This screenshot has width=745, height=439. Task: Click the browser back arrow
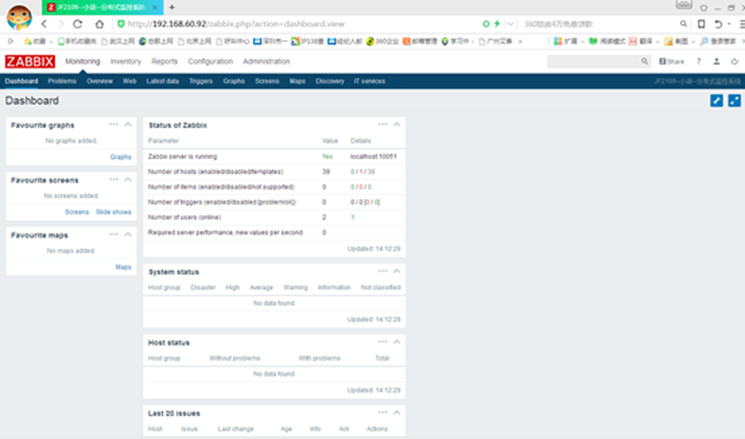pos(44,24)
